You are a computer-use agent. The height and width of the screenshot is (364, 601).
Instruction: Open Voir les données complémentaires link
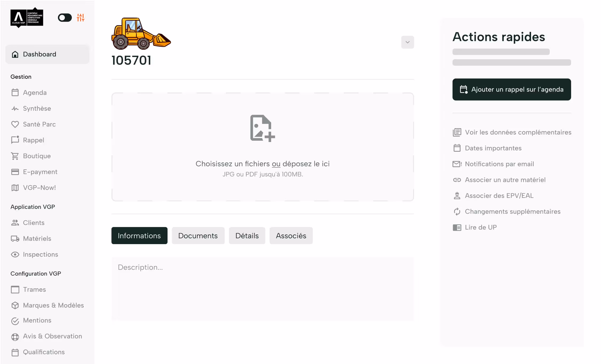pos(518,132)
